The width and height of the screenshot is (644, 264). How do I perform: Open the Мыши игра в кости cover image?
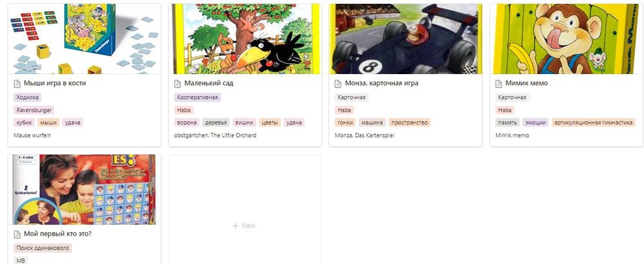[x=84, y=39]
